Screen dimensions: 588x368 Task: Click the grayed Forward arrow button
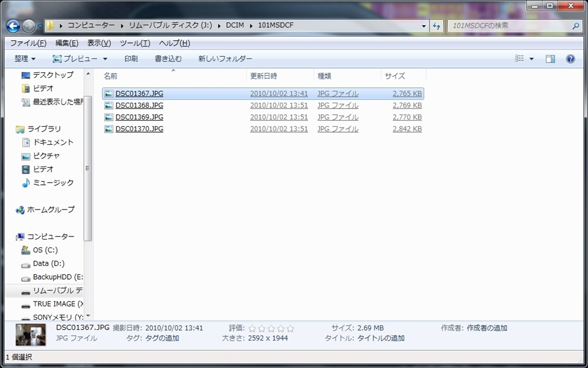[29, 26]
